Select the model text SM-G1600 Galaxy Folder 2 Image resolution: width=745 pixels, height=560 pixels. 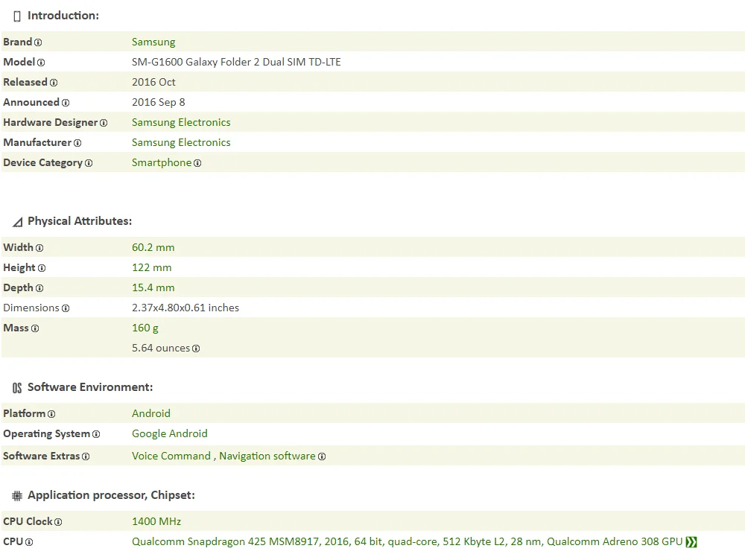click(236, 62)
